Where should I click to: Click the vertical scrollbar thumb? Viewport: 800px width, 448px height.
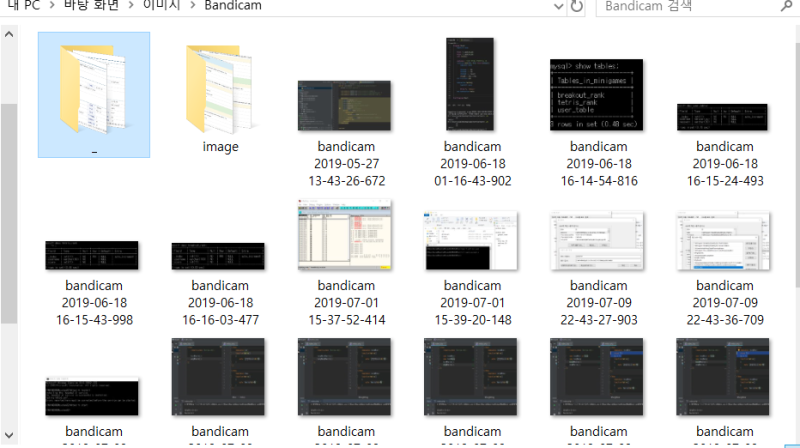(x=9, y=213)
